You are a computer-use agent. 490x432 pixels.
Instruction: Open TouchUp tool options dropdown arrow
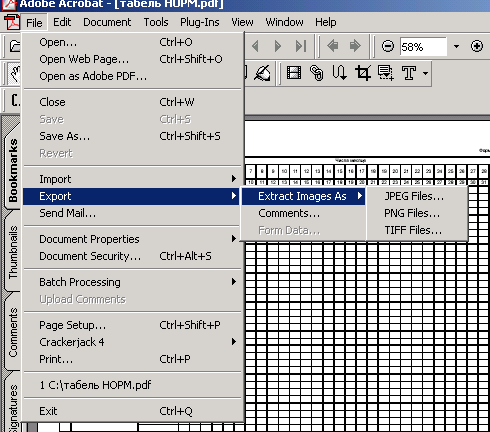point(425,73)
